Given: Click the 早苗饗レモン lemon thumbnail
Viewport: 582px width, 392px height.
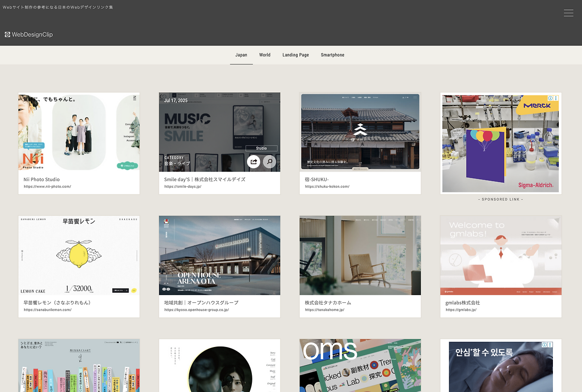Looking at the screenshot, I should pyautogui.click(x=79, y=256).
